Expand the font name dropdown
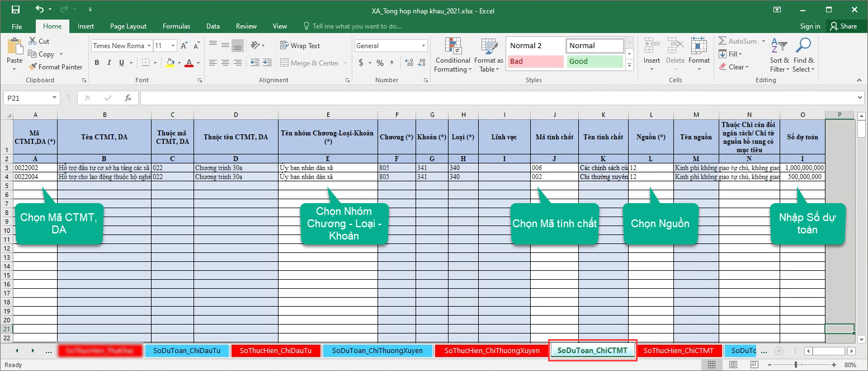The image size is (868, 371). click(x=149, y=46)
